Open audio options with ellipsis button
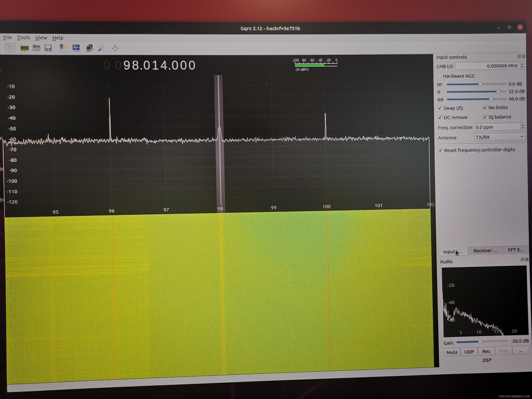Screen dimensions: 532x399 tap(521, 351)
